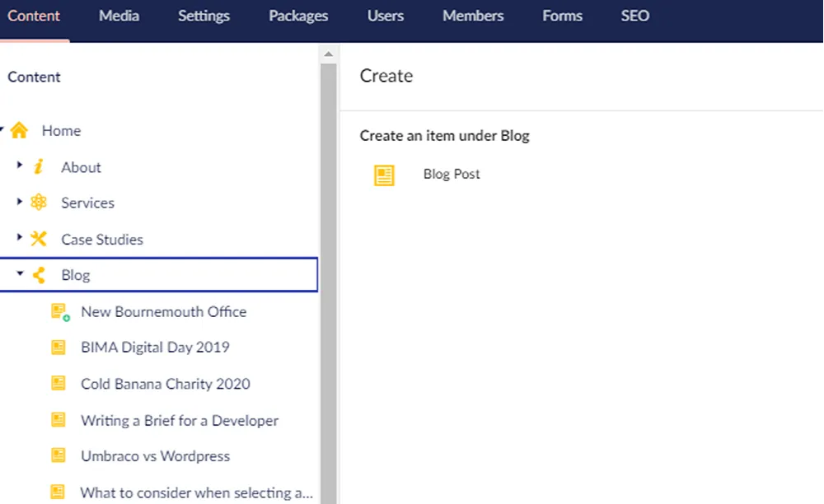Expand the About tree node
Image resolution: width=824 pixels, height=504 pixels.
click(20, 165)
